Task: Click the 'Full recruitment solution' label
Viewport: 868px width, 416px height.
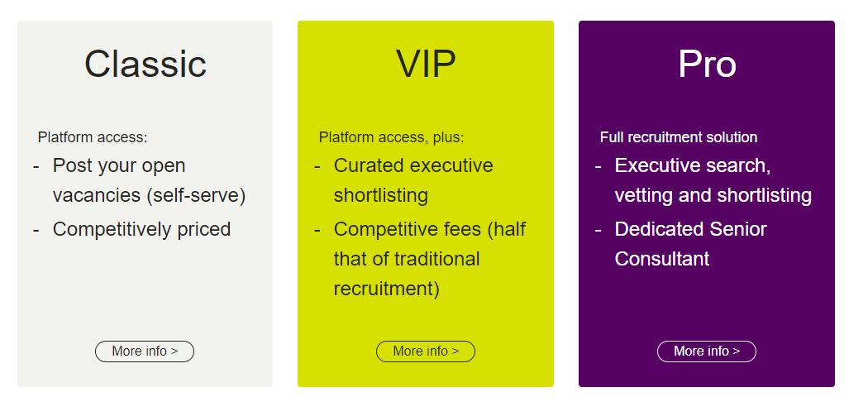Action: click(x=678, y=137)
